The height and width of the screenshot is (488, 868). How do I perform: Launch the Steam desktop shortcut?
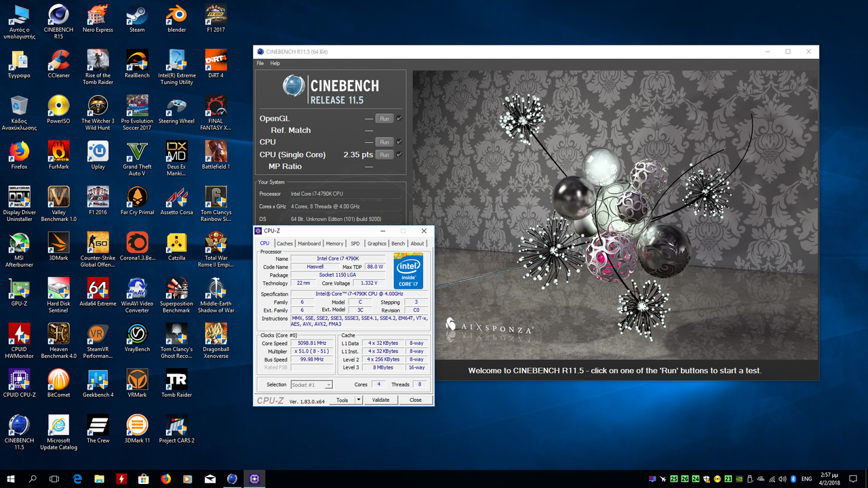pos(137,18)
